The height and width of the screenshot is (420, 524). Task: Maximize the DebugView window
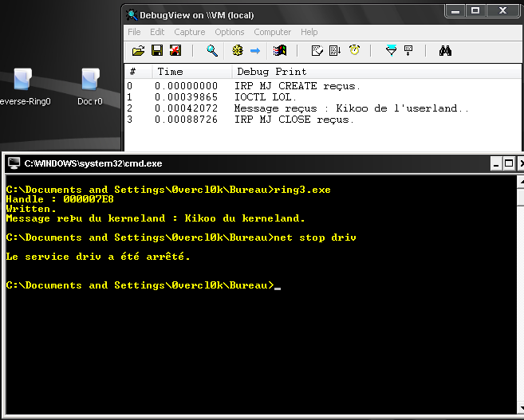(x=475, y=11)
